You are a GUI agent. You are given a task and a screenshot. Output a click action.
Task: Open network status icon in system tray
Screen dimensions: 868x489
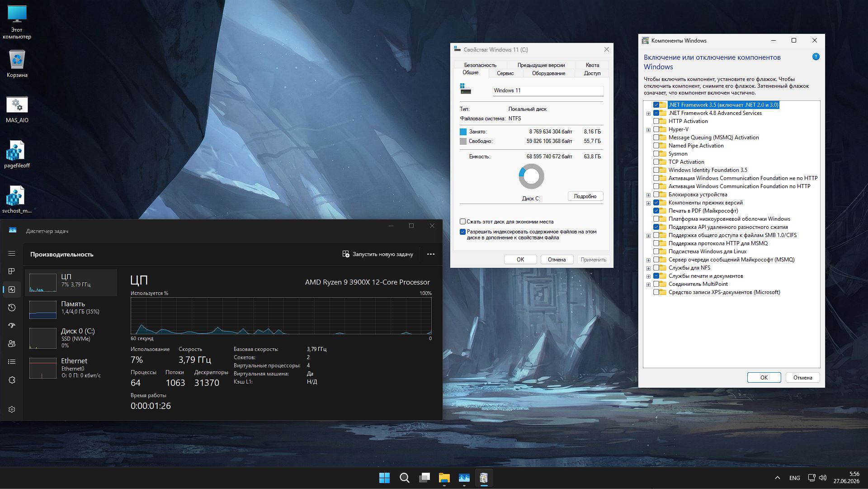(x=812, y=478)
